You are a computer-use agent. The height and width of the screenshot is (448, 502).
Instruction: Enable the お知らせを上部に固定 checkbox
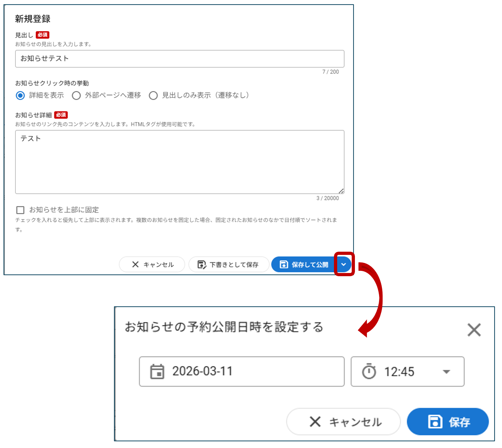(21, 210)
